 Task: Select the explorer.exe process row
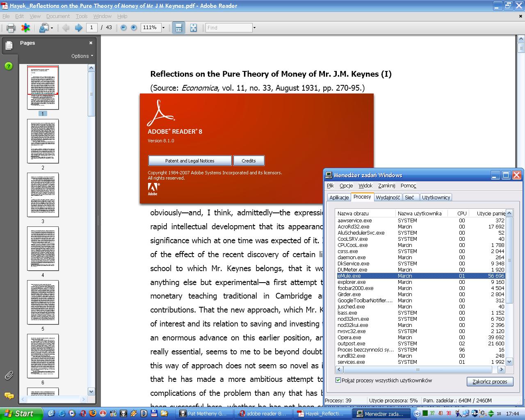click(x=421, y=282)
